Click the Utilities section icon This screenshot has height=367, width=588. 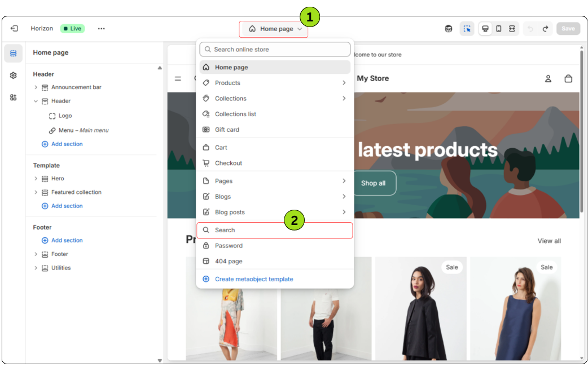click(x=45, y=268)
